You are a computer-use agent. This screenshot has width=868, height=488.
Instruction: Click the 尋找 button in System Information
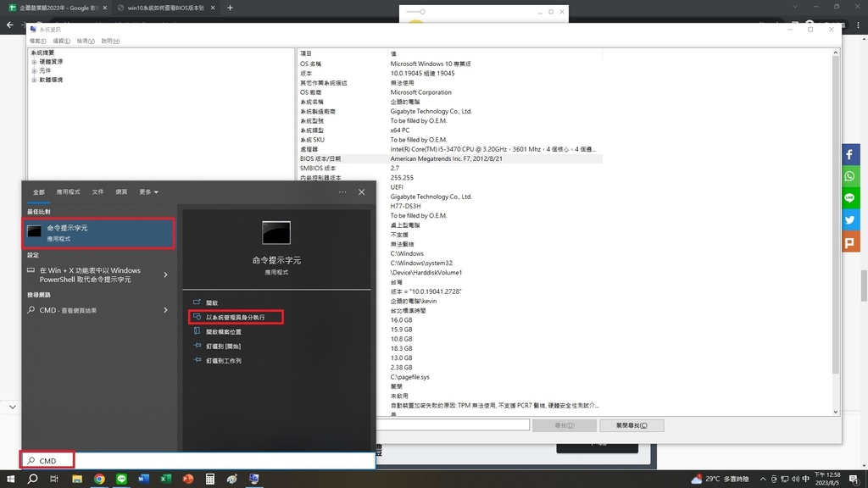coord(564,425)
